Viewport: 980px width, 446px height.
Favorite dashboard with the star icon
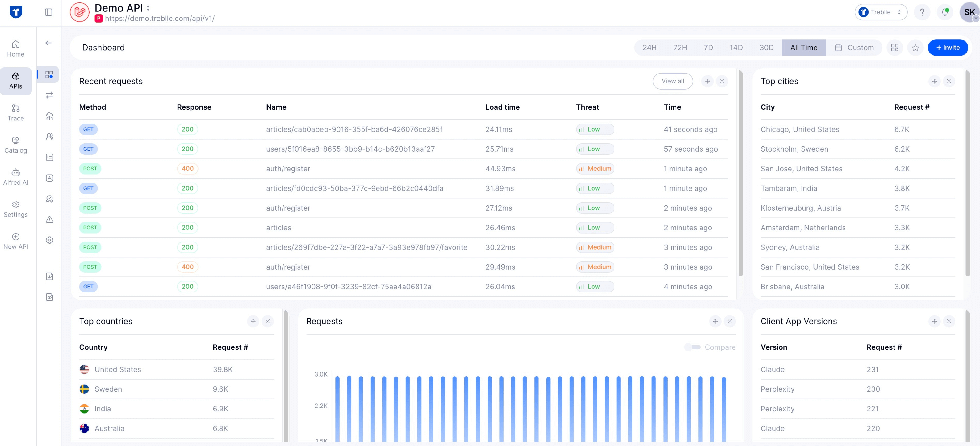click(x=915, y=48)
